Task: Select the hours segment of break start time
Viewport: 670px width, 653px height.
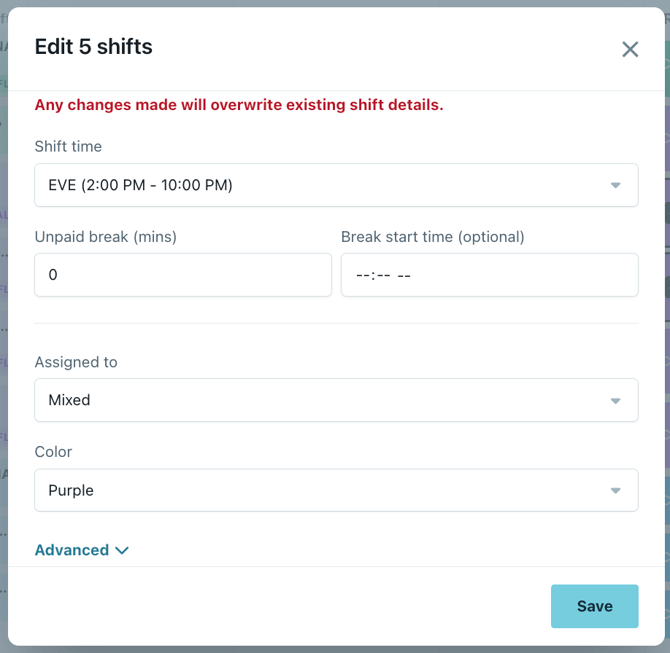Action: point(362,275)
